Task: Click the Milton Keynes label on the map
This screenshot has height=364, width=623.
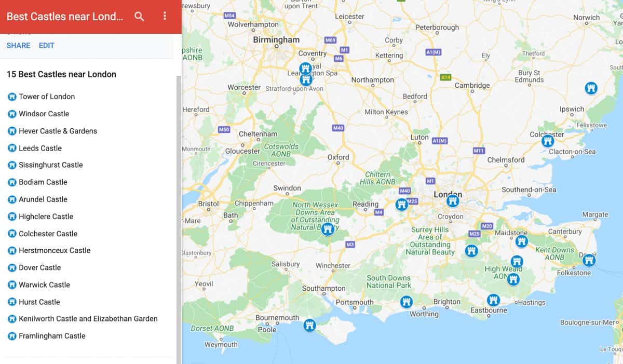Action: tap(386, 112)
